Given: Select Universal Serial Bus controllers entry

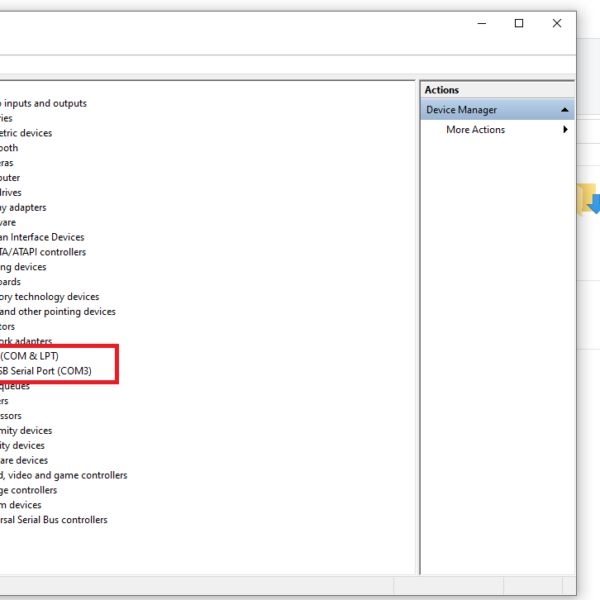Looking at the screenshot, I should pos(54,520).
